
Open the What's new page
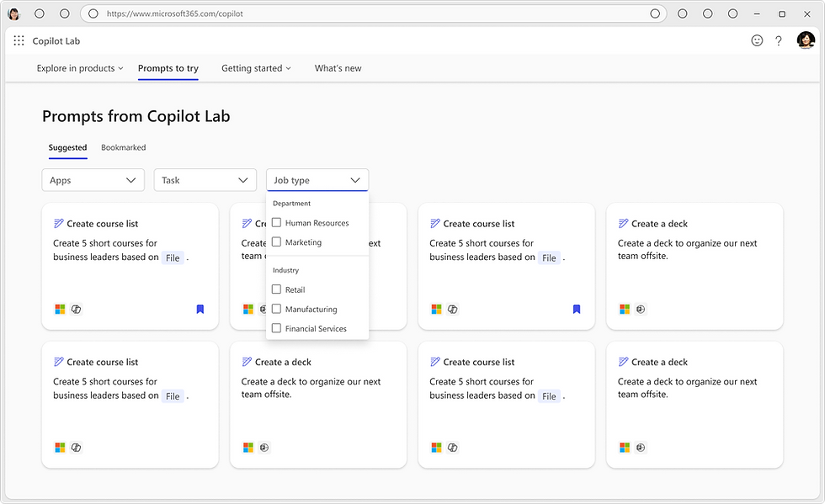coord(338,68)
